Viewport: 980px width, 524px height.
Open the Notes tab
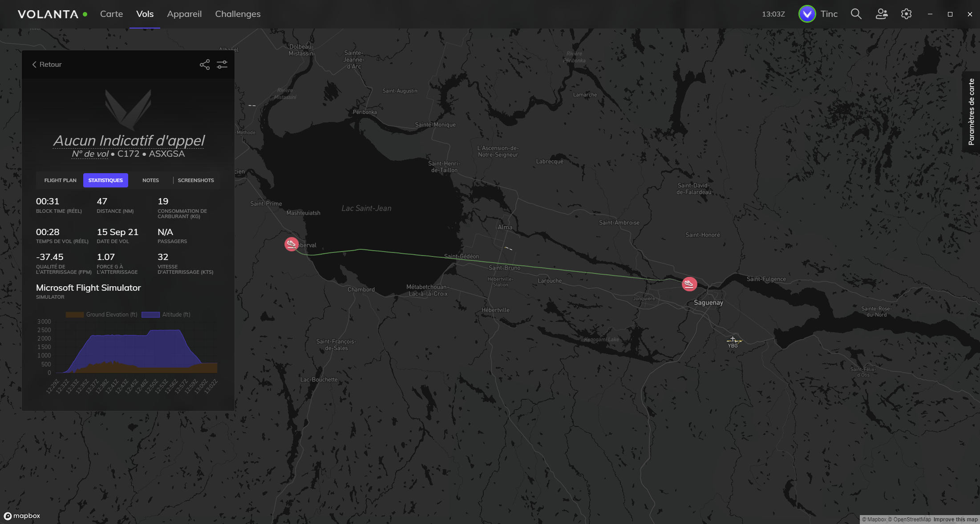pyautogui.click(x=150, y=180)
